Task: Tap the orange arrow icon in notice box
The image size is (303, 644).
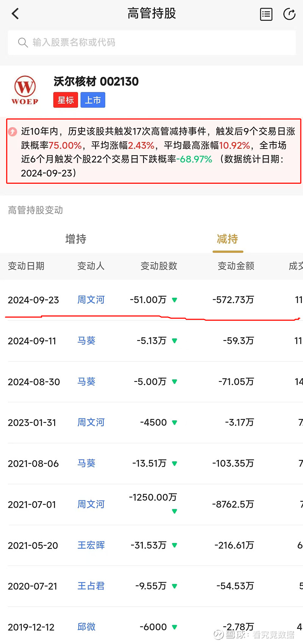Action: [12, 132]
